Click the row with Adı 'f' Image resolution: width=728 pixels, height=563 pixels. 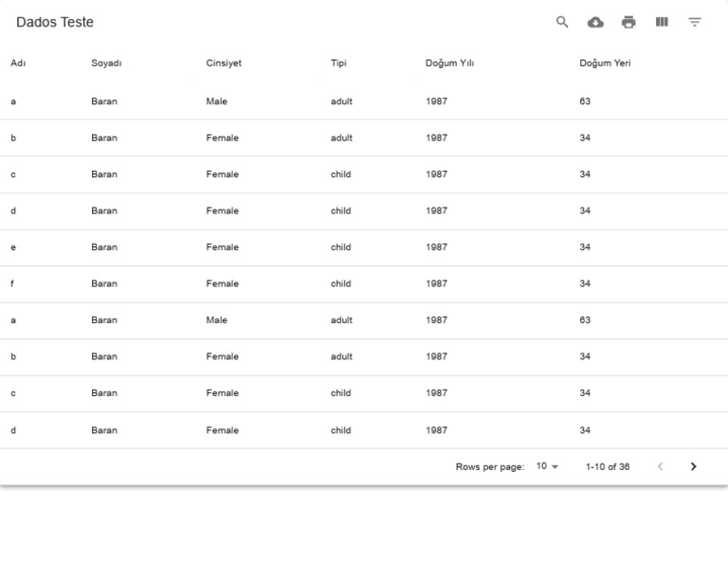(x=364, y=284)
